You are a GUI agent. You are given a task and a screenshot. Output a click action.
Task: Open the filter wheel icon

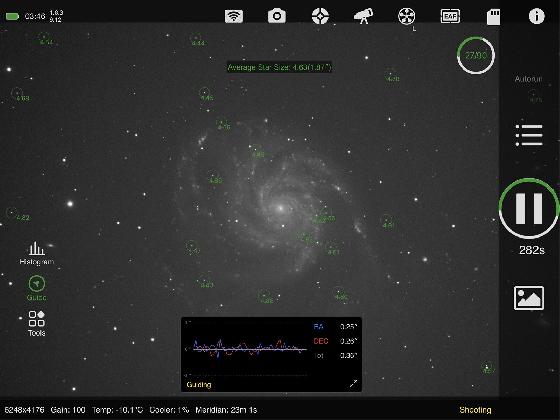[406, 16]
